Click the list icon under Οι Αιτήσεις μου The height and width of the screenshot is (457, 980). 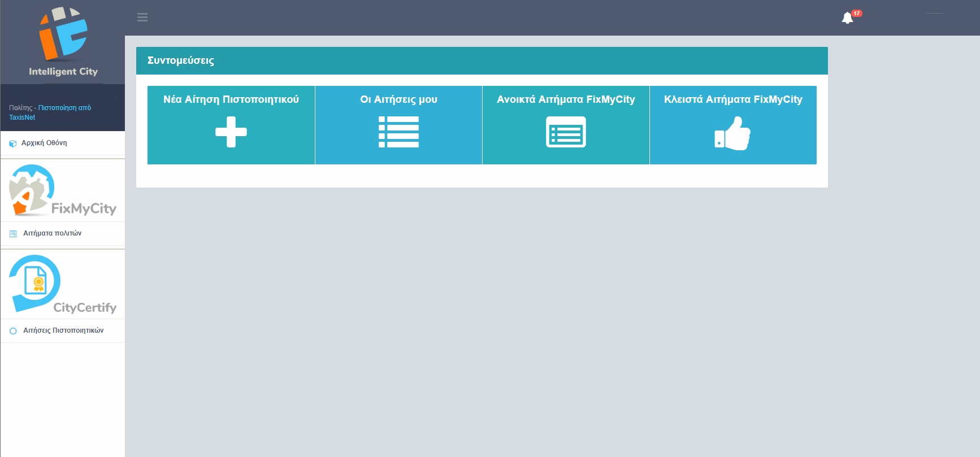pyautogui.click(x=398, y=132)
